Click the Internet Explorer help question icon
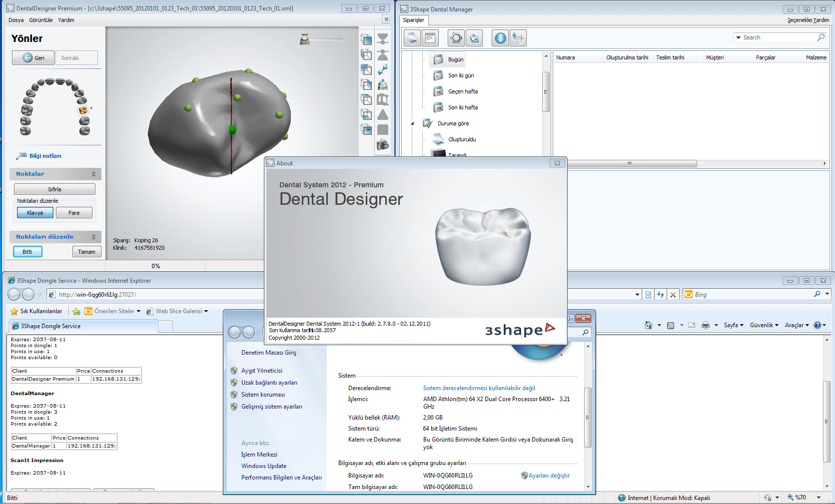835x504 pixels. [818, 325]
